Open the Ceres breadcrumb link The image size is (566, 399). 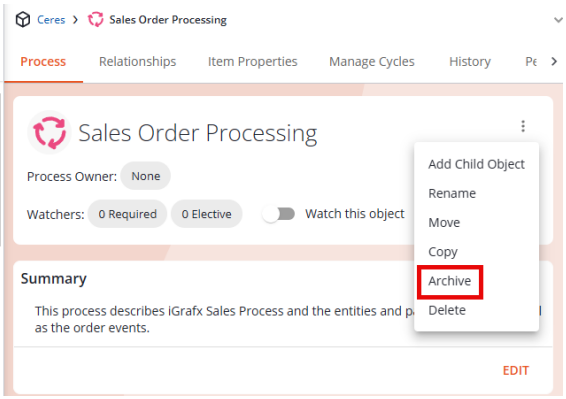[x=51, y=19]
